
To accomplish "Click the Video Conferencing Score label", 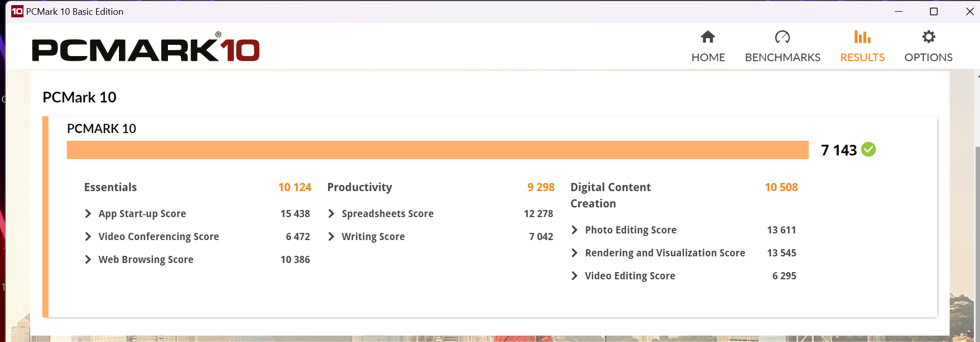I will pos(159,236).
